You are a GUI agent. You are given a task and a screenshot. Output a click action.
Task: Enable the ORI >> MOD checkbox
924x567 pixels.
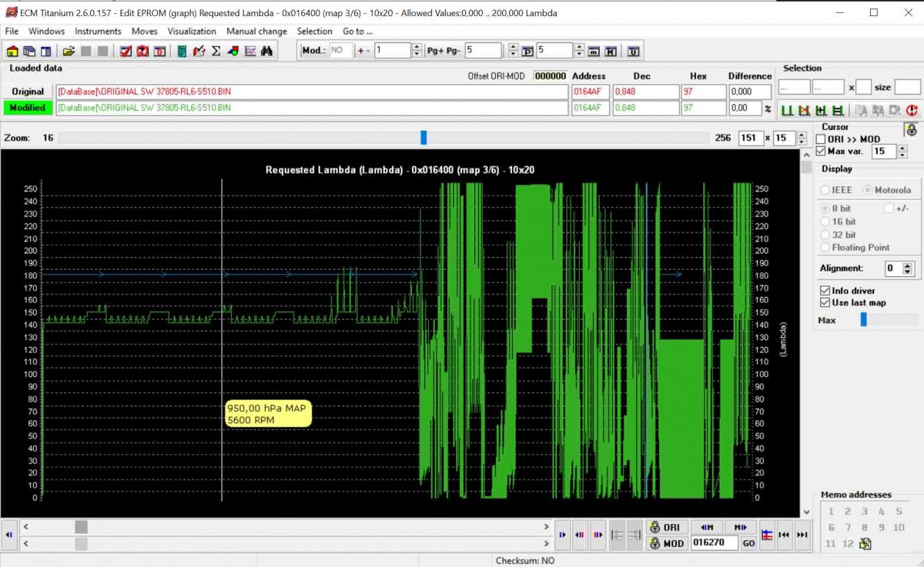pos(821,139)
